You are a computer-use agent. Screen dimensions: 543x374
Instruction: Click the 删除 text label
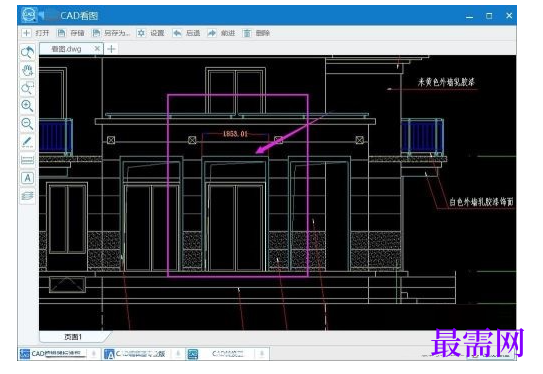263,33
